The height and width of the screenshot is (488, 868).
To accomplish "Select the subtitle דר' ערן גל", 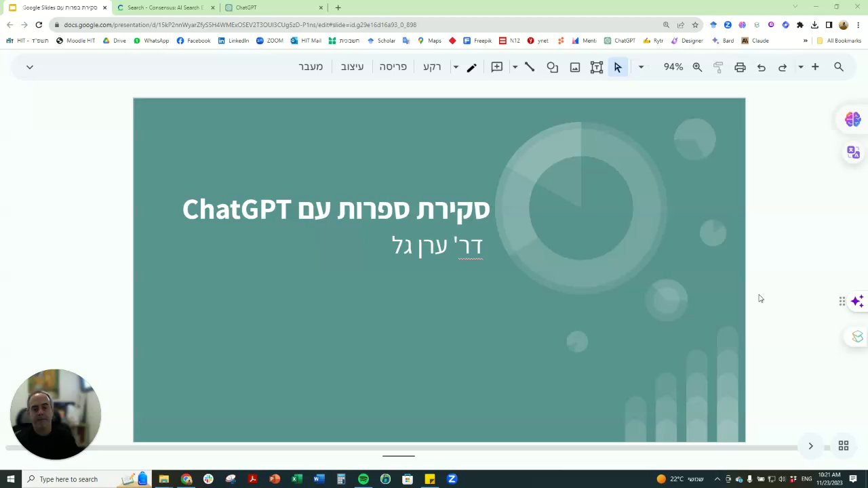I will (x=437, y=245).
